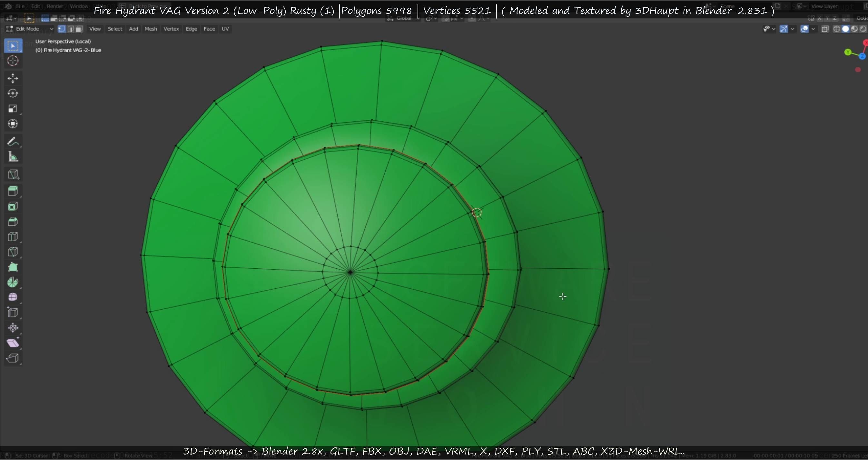The height and width of the screenshot is (460, 868).
Task: Choose the Extrude Region tool
Action: coord(13,191)
